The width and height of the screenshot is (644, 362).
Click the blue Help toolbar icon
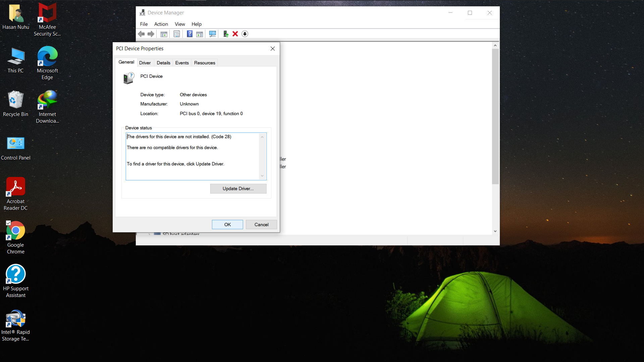190,34
